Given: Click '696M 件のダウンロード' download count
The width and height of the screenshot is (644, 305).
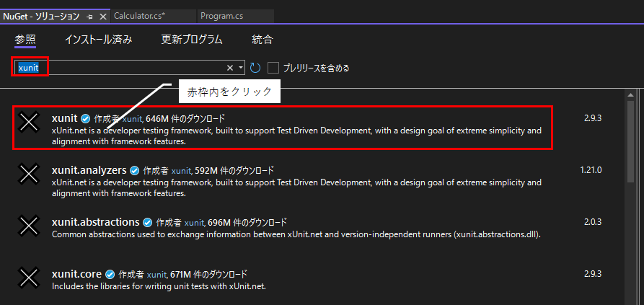Looking at the screenshot, I should tap(247, 223).
